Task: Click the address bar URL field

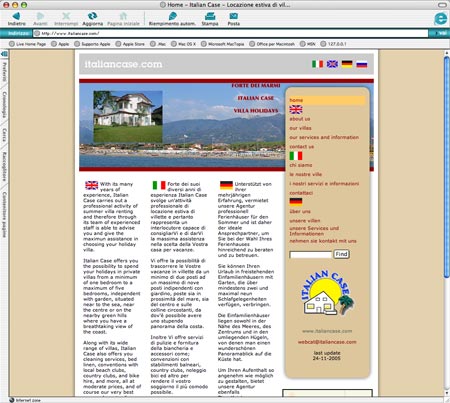Action: 230,33
